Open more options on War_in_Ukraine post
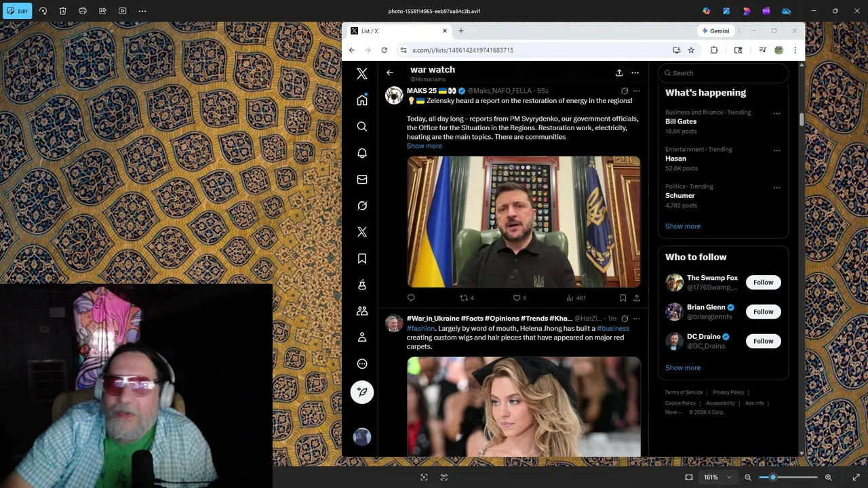 [636, 319]
